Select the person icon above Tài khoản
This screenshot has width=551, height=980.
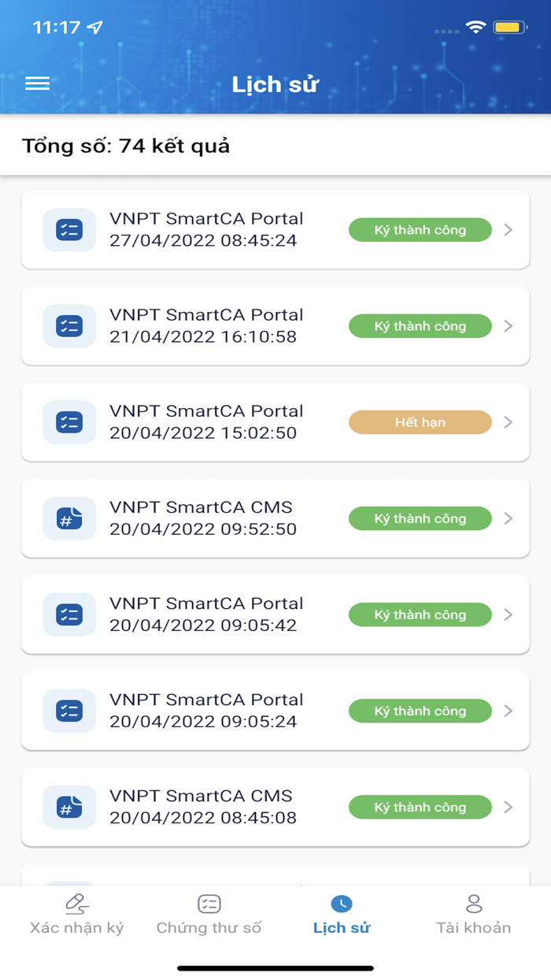click(474, 904)
